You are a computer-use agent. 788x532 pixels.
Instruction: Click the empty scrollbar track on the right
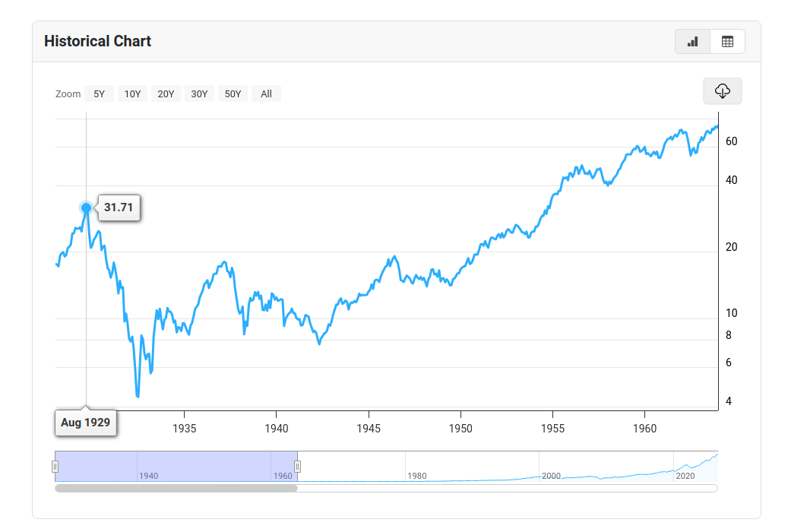[508, 488]
